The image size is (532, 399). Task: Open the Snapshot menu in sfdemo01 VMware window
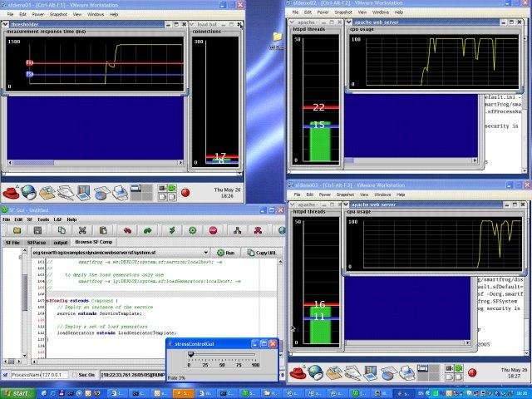59,14
